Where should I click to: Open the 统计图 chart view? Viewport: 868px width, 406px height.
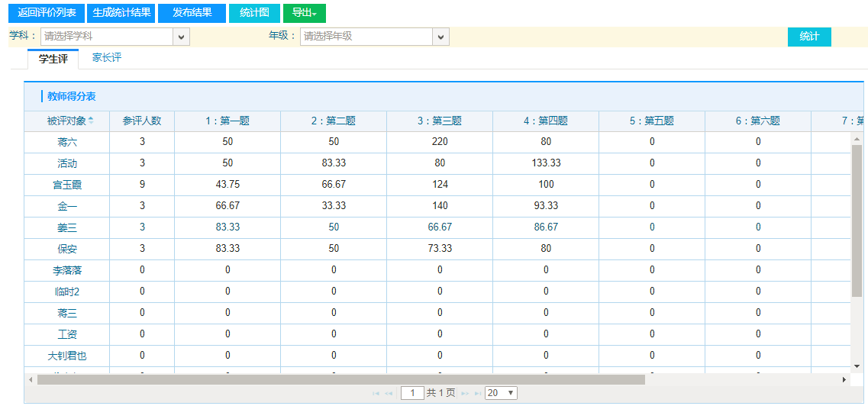pyautogui.click(x=253, y=13)
